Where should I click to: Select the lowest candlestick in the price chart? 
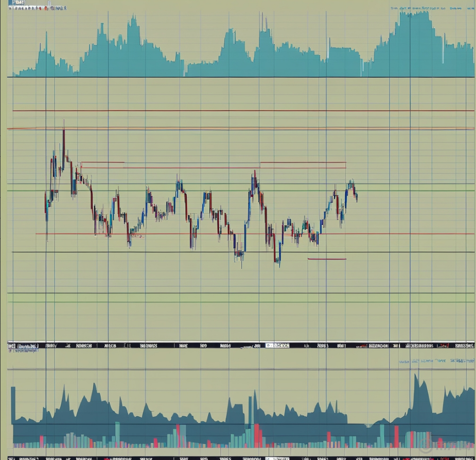point(278,262)
